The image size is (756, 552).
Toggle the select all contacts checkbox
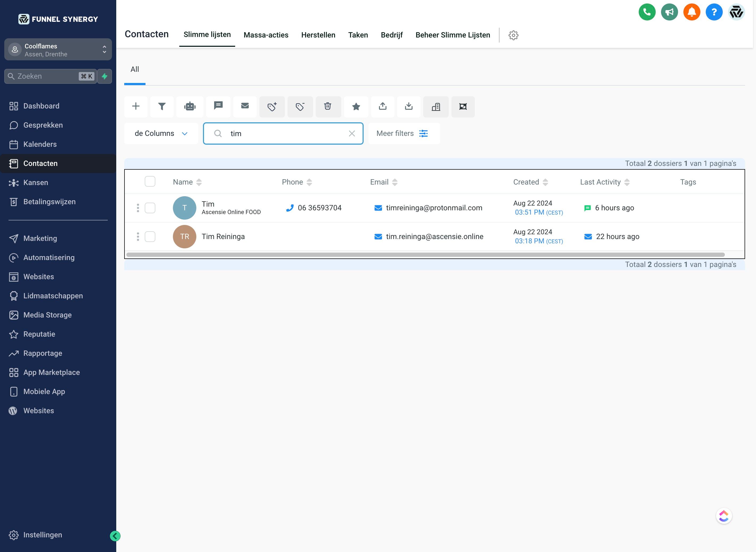pos(150,181)
